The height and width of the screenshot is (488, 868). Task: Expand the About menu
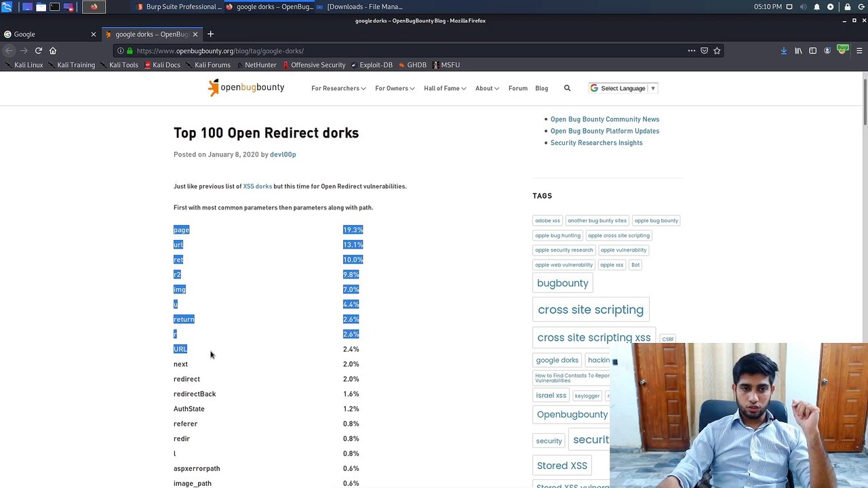487,88
